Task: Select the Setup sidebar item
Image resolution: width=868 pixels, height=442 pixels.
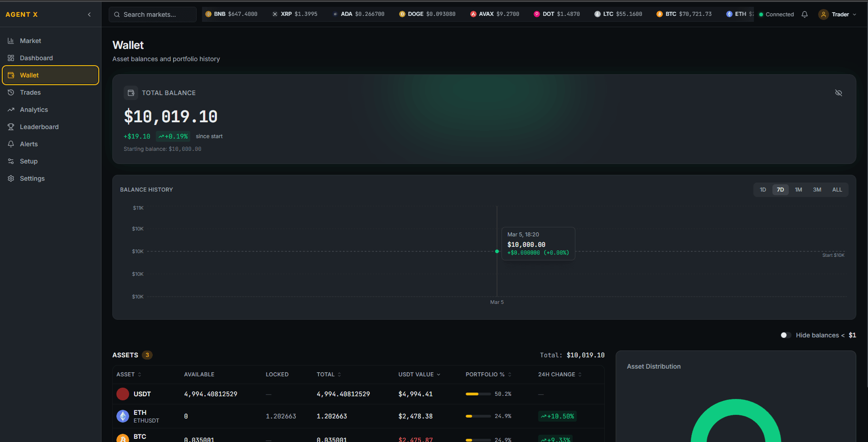Action: click(x=28, y=161)
